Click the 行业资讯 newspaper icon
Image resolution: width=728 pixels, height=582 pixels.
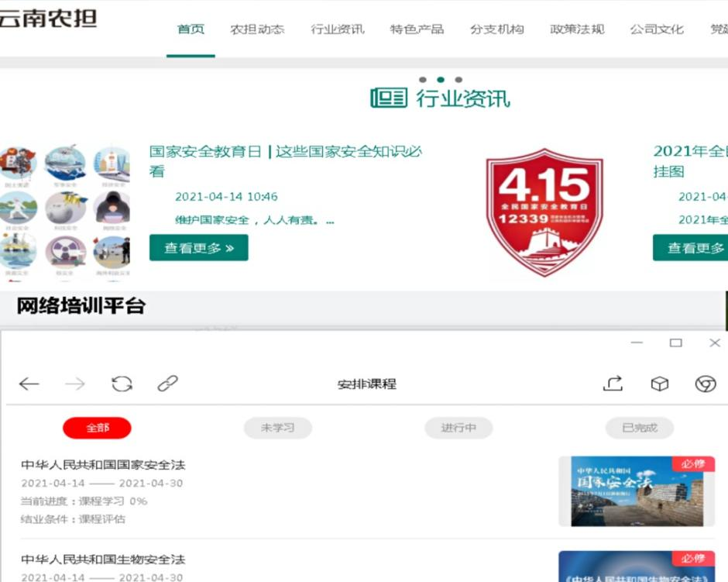point(388,98)
